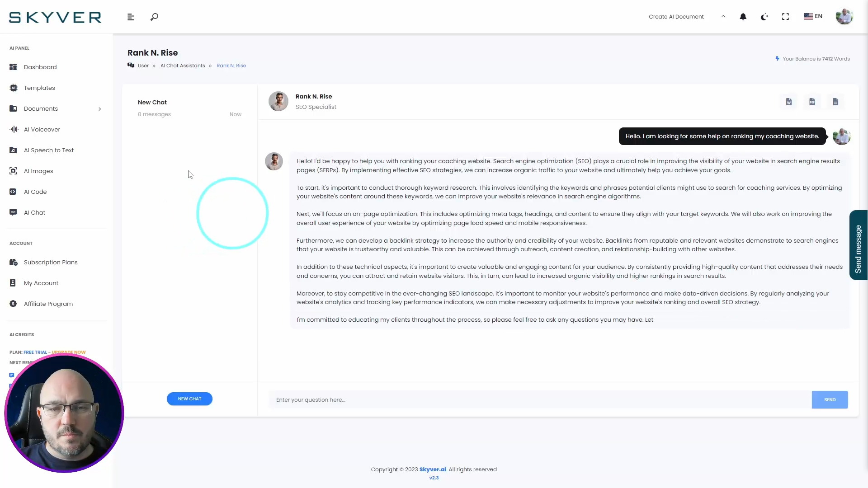The height and width of the screenshot is (488, 868).
Task: Toggle dark mode moon icon
Action: click(764, 17)
